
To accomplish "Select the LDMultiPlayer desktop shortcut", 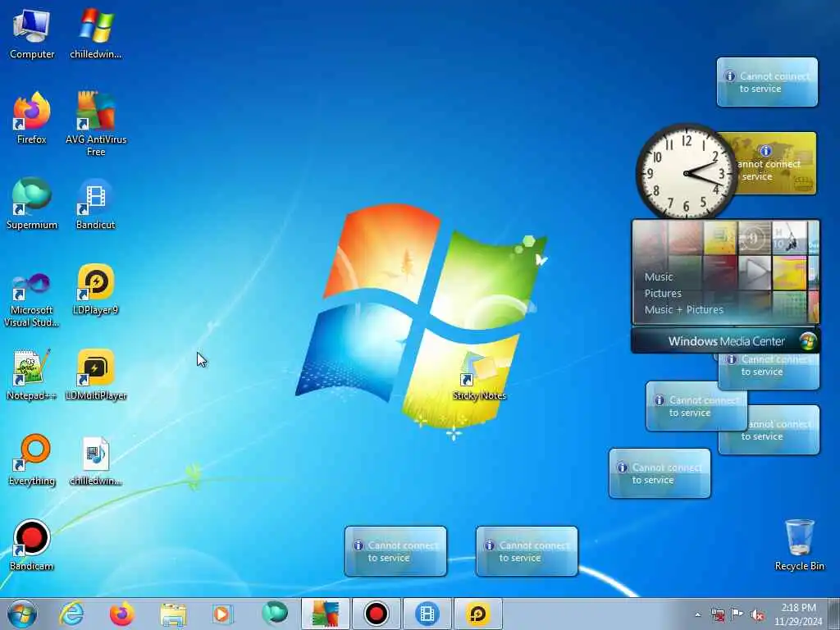I will (x=96, y=375).
